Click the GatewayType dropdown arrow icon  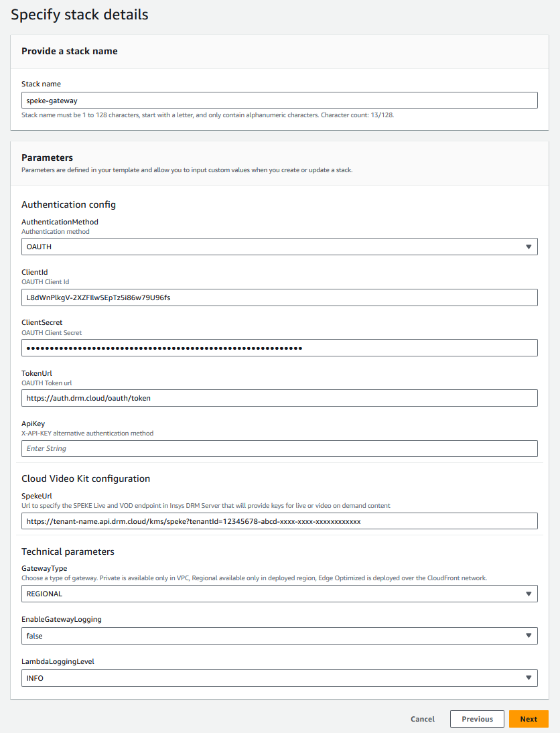pos(529,594)
